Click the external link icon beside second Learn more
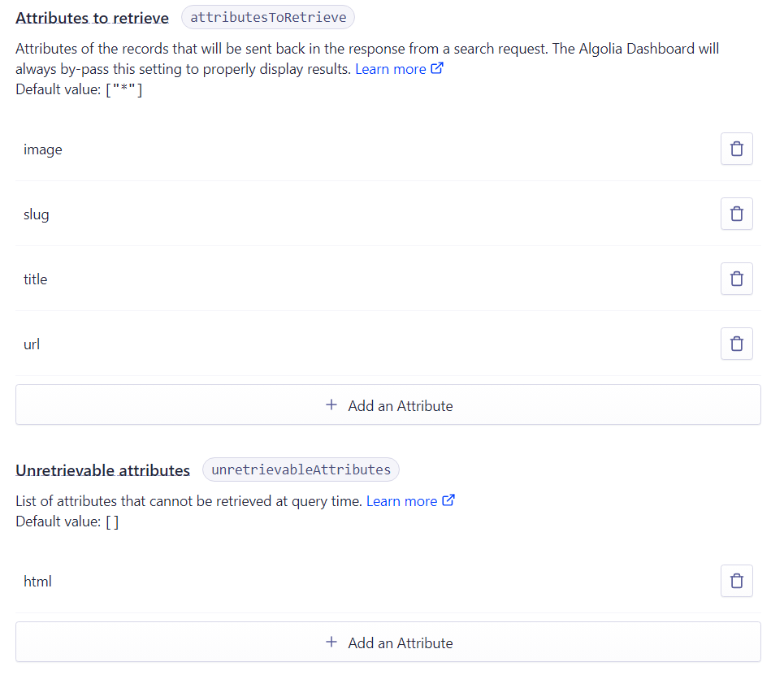The image size is (784, 675). click(448, 500)
